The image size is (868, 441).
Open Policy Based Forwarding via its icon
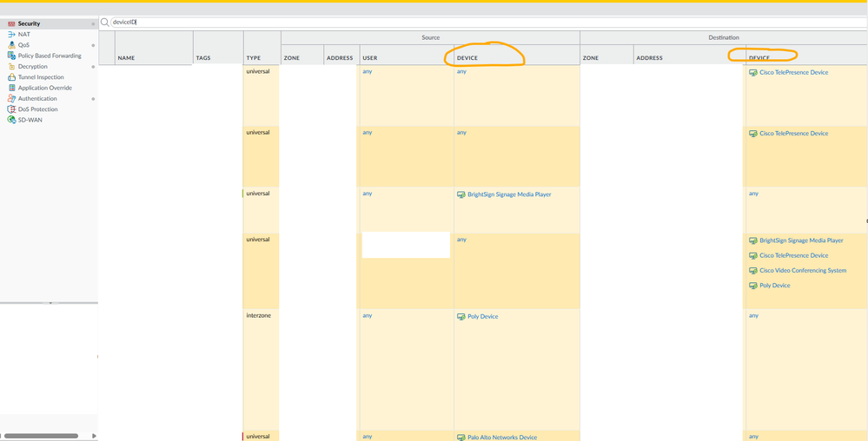(x=11, y=56)
